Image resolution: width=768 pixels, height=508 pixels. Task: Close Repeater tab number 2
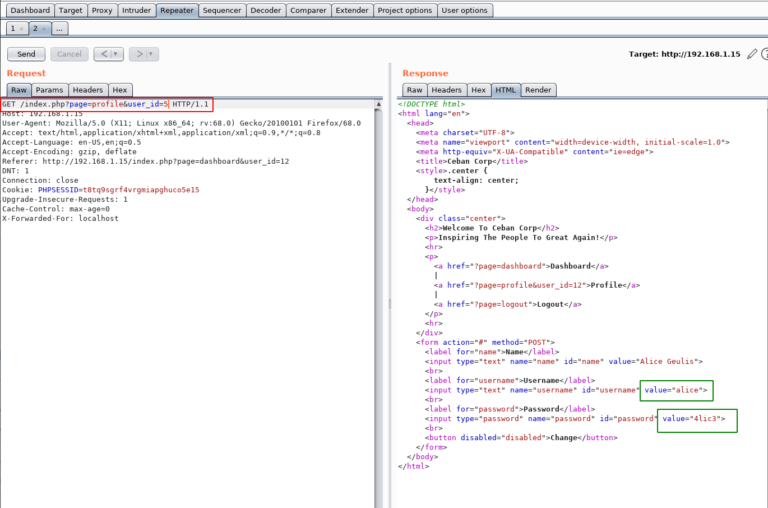point(44,29)
